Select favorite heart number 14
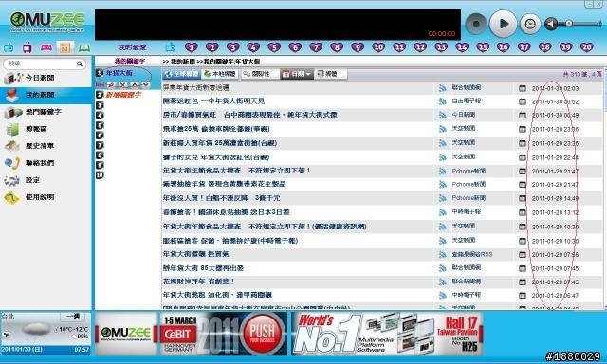This screenshot has width=607, height=364. (462, 47)
